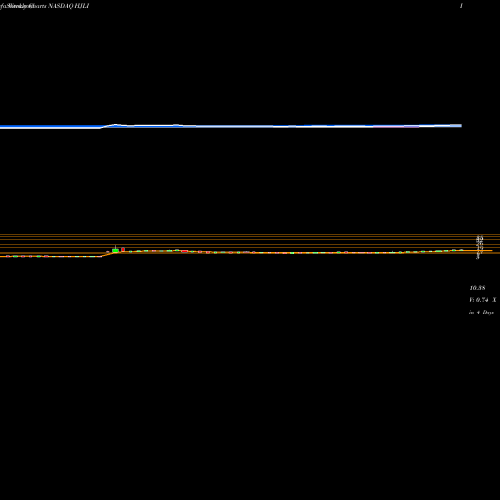The height and width of the screenshot is (500, 500).
Task: Click the blue moving average line
Action: [x=231, y=126]
